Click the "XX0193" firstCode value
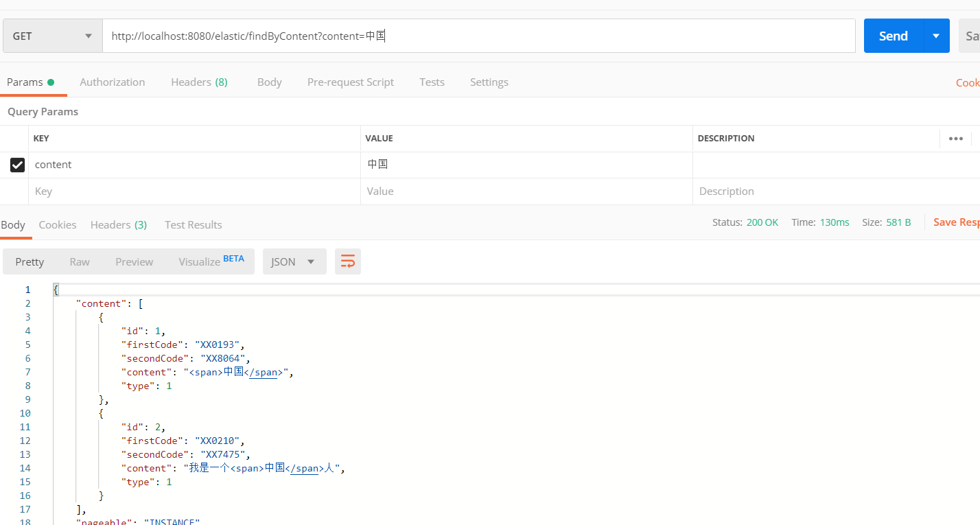The height and width of the screenshot is (525, 980). pyautogui.click(x=219, y=345)
